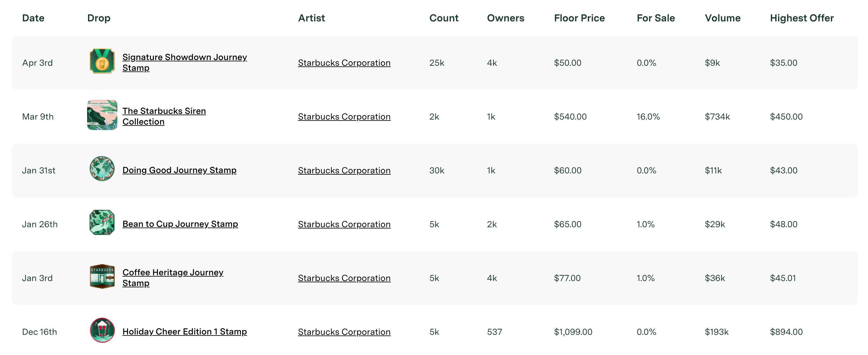Open the Bean to Cup Journey Stamp link
The width and height of the screenshot is (868, 355).
point(180,224)
